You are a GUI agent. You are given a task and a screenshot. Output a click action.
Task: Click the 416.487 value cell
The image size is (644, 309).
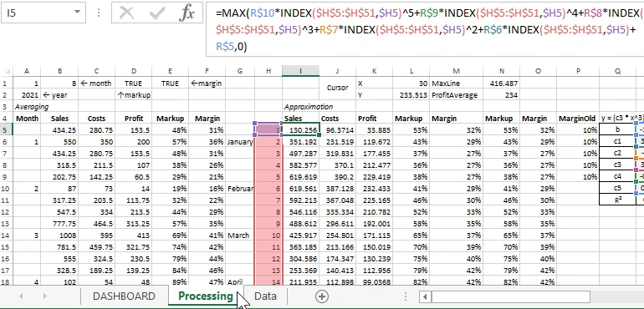pyautogui.click(x=501, y=84)
